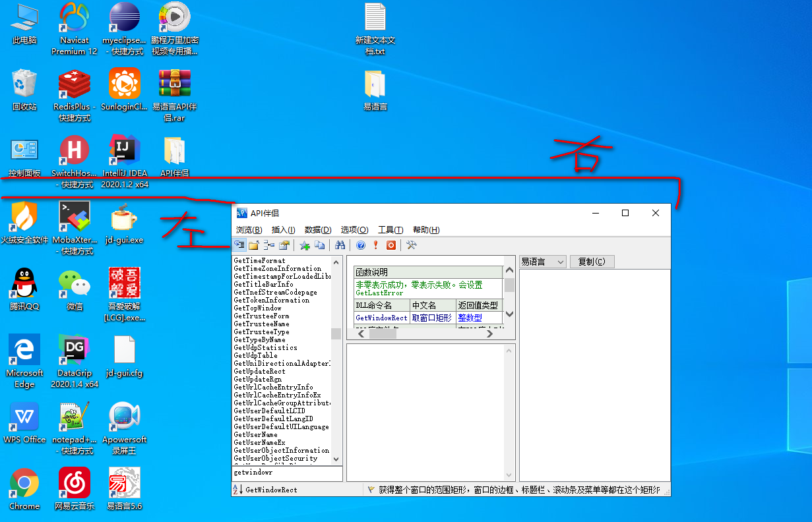This screenshot has height=522, width=812.
Task: Click the GetWindowRect link in DLL命令名 table
Action: (x=382, y=318)
